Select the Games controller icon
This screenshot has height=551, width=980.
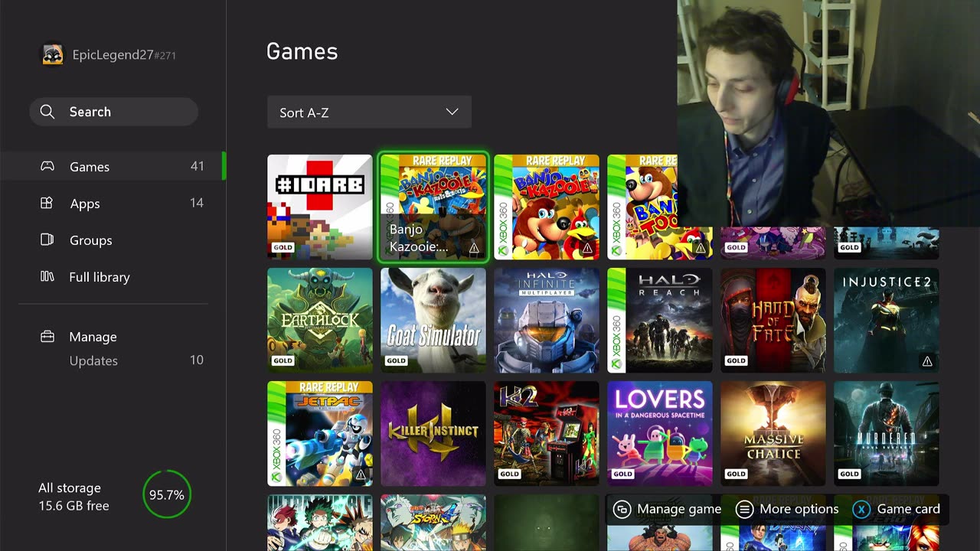47,166
